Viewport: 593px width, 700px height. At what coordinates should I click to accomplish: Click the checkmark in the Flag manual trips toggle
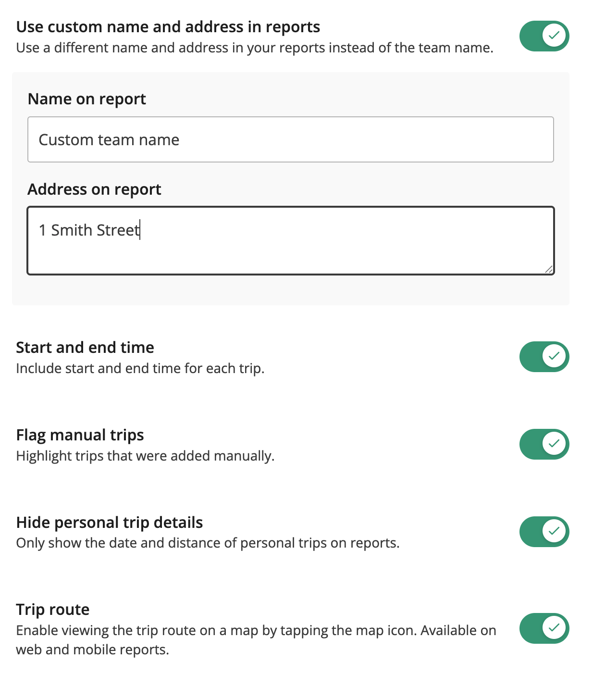coord(554,444)
